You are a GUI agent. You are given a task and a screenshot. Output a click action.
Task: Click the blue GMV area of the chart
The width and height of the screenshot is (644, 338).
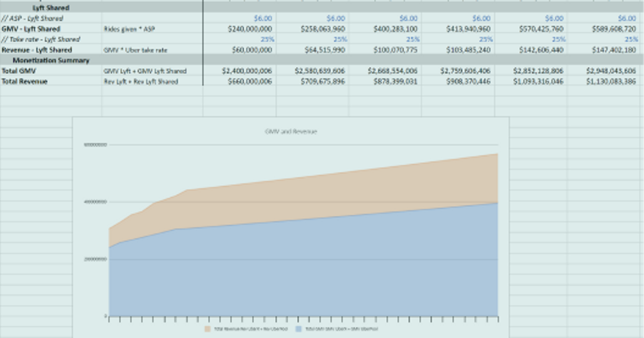(x=295, y=268)
